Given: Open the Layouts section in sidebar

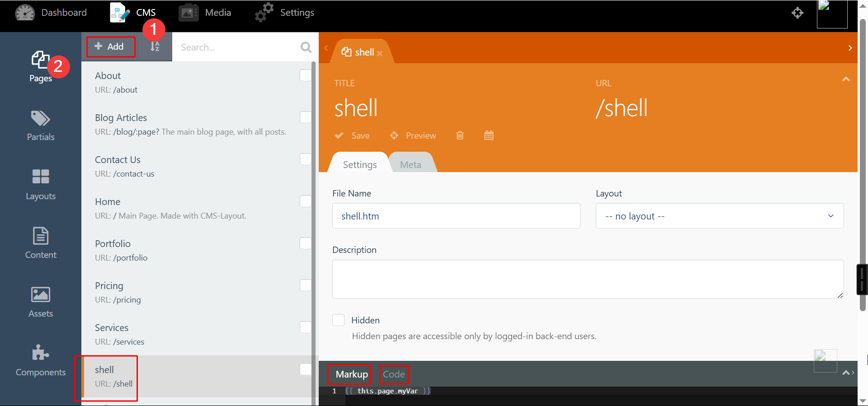Looking at the screenshot, I should (40, 184).
